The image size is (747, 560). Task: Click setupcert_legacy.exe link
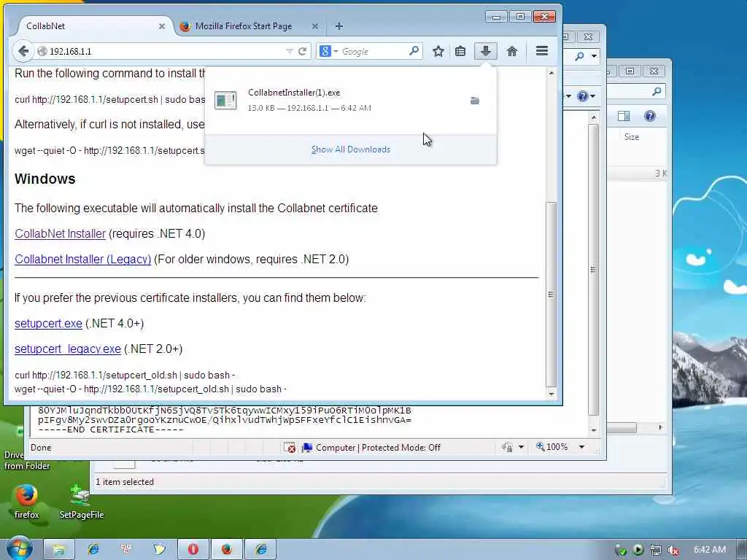coord(68,349)
